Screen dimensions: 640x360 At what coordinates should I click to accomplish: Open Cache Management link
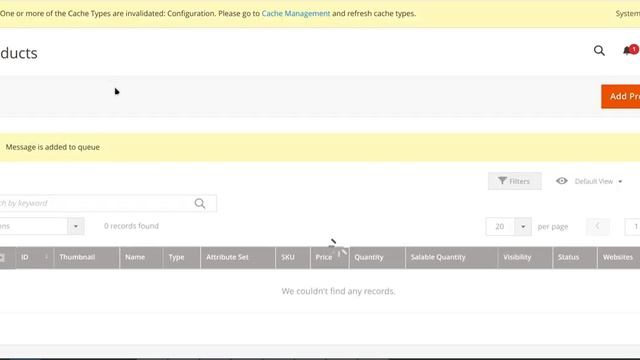coord(296,13)
